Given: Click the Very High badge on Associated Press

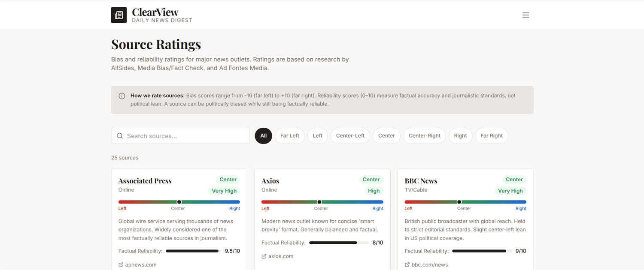Looking at the screenshot, I should click(x=224, y=191).
